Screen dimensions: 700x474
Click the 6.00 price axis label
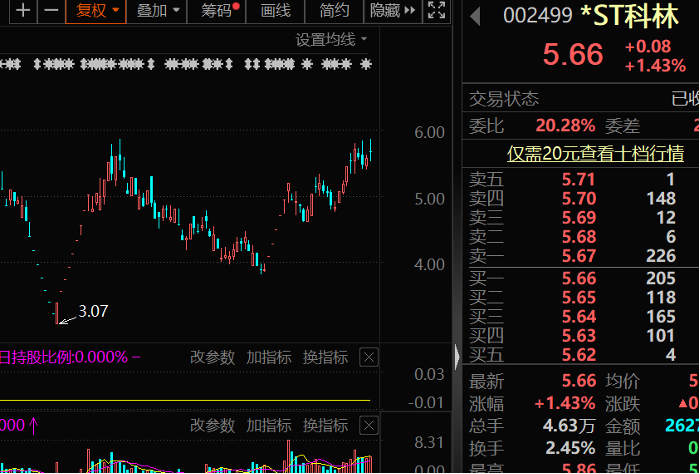429,133
